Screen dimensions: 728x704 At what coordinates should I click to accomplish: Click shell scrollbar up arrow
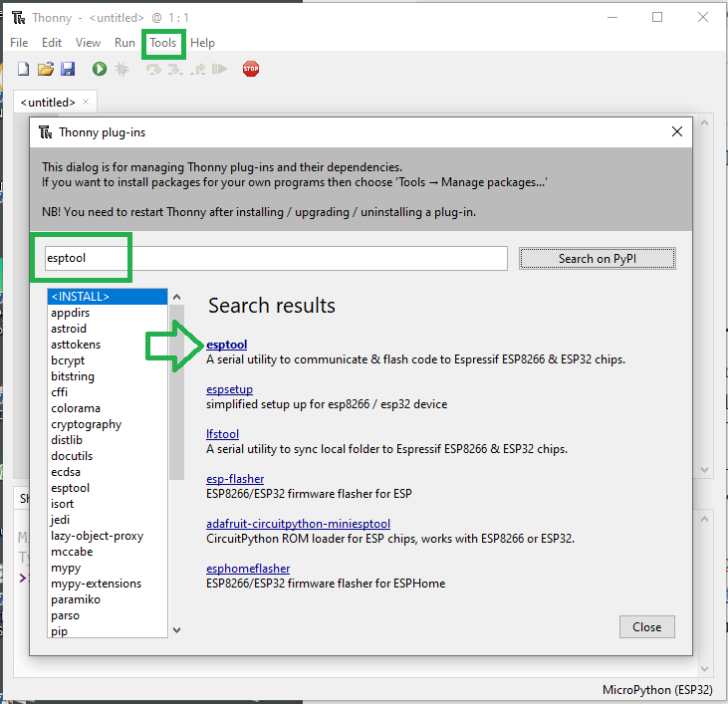coord(704,519)
